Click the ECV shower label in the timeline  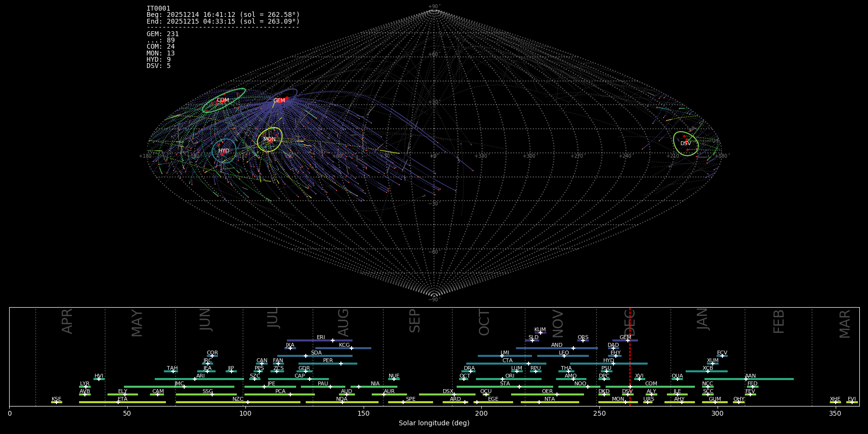pyautogui.click(x=722, y=353)
